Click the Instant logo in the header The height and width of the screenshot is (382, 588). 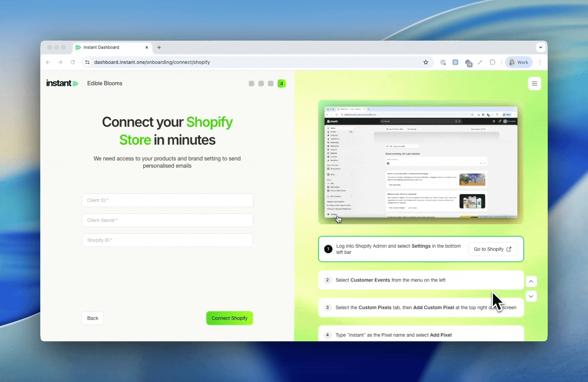click(62, 83)
